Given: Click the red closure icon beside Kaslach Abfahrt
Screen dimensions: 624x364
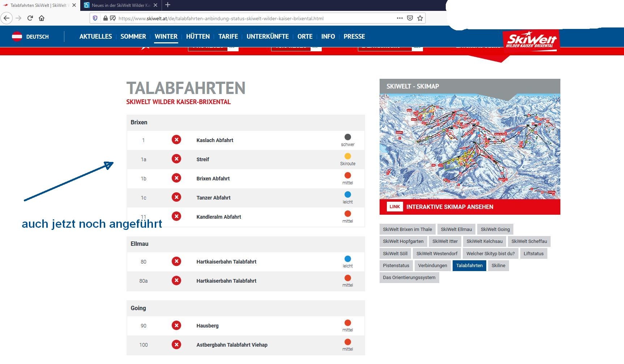Looking at the screenshot, I should pyautogui.click(x=176, y=140).
